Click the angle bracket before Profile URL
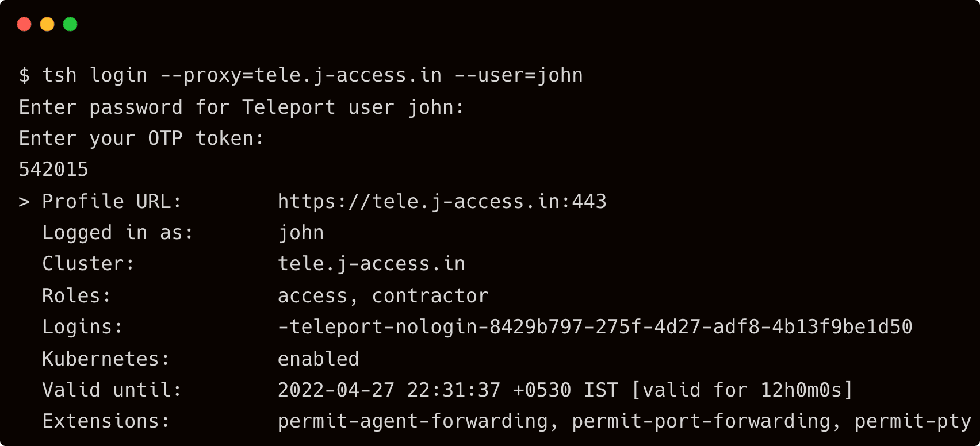The height and width of the screenshot is (446, 980). click(23, 201)
